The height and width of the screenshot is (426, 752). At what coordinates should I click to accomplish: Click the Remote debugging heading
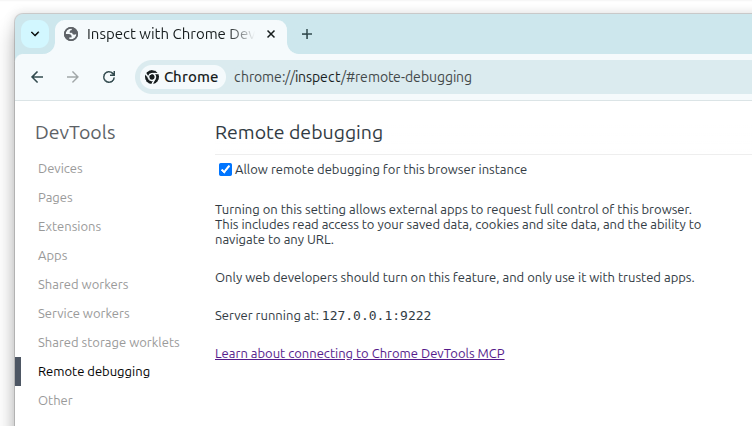point(299,133)
